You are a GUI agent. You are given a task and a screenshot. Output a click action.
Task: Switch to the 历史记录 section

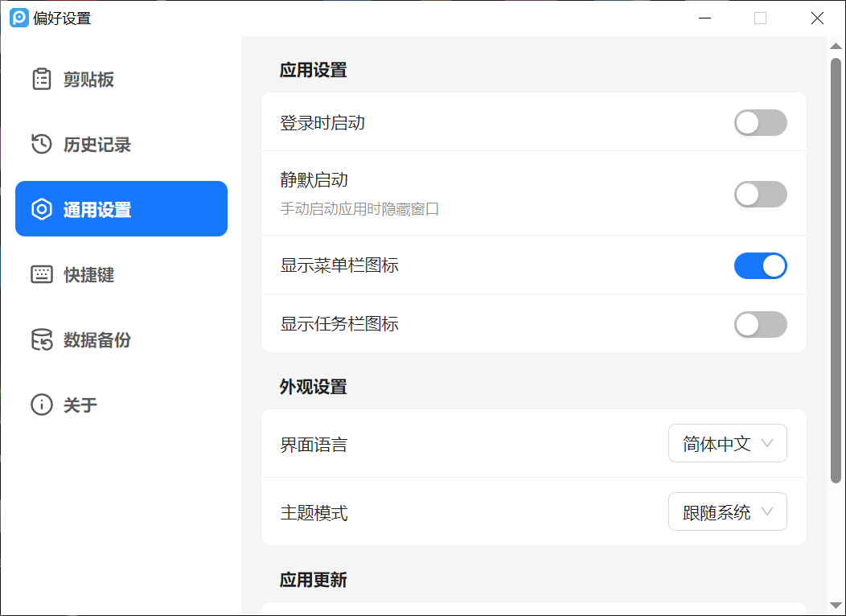pos(121,144)
